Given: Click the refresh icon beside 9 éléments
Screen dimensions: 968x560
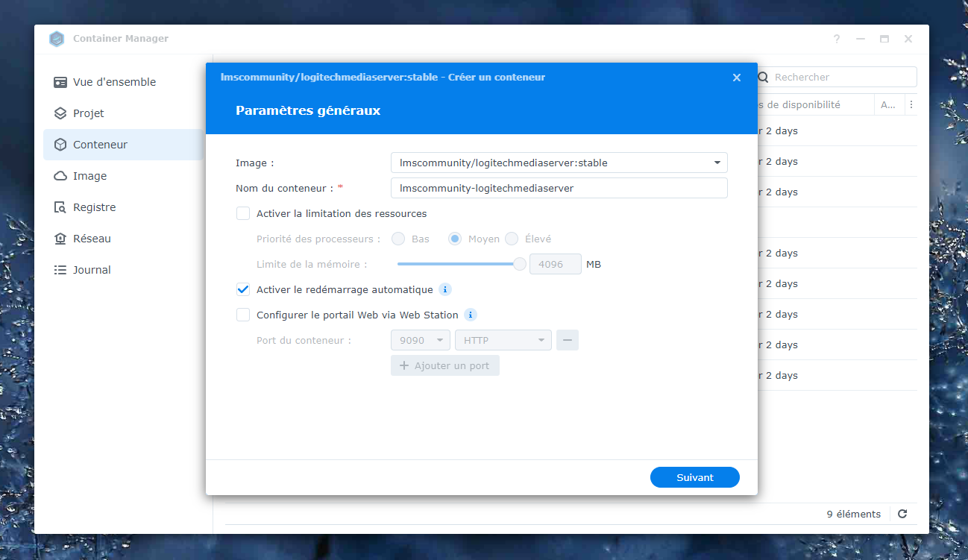Looking at the screenshot, I should coord(902,514).
